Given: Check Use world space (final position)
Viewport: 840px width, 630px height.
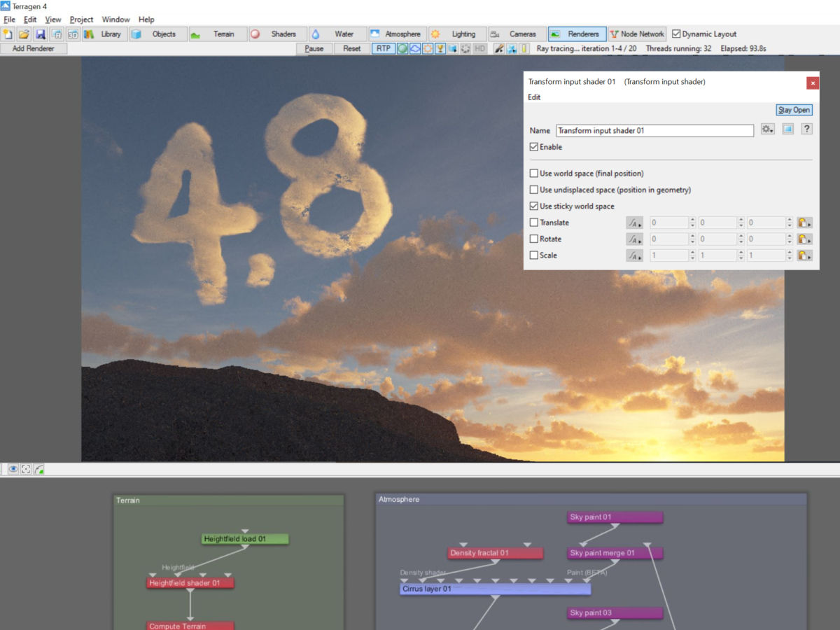Looking at the screenshot, I should [534, 173].
